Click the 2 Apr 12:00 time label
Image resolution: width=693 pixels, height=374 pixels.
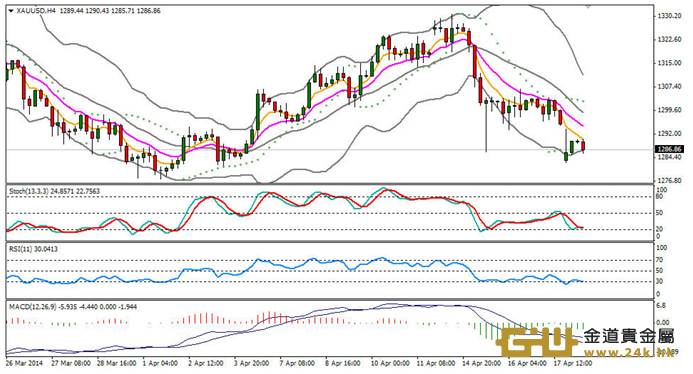point(206,363)
